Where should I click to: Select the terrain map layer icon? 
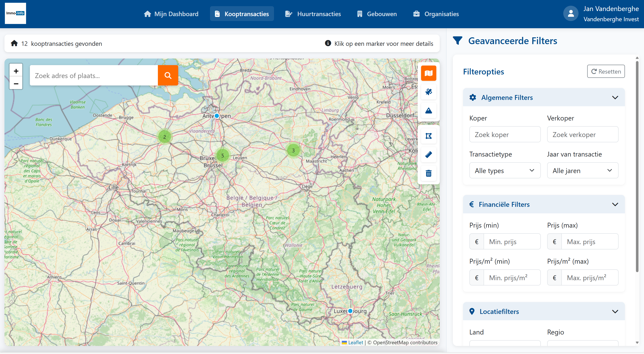pyautogui.click(x=428, y=111)
